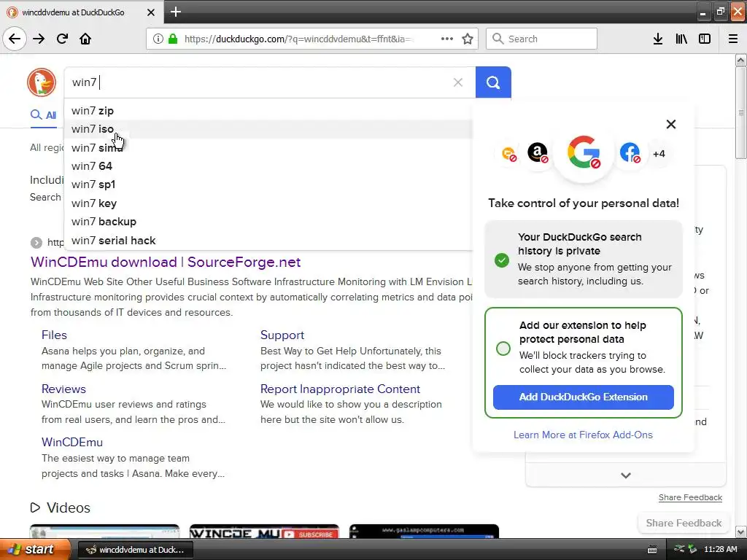Open the Home page button
Image resolution: width=747 pixels, height=560 pixels.
85,39
